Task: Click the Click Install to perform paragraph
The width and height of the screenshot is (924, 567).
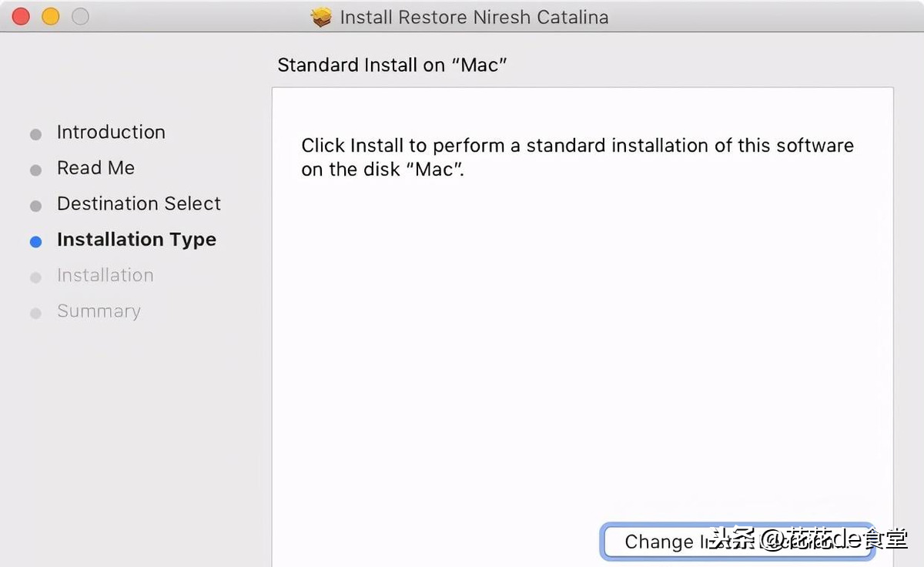Action: click(577, 156)
